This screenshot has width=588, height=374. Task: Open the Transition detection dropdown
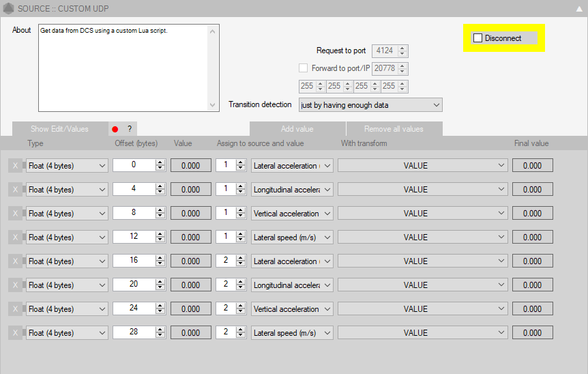(x=370, y=105)
